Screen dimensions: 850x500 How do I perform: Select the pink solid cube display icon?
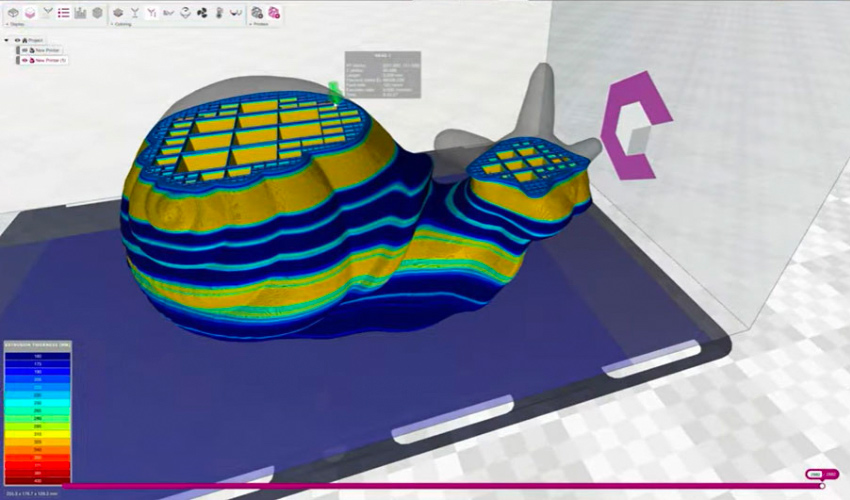tap(30, 12)
